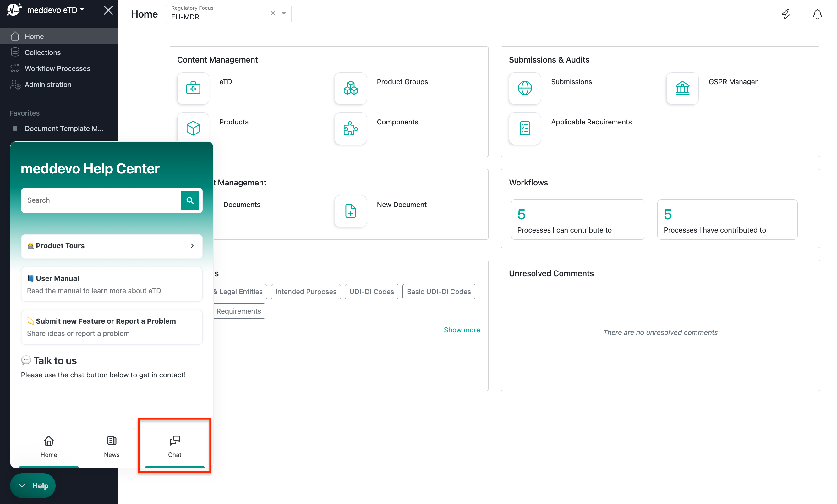Open Submit new Feature or Report a Problem

(x=112, y=327)
